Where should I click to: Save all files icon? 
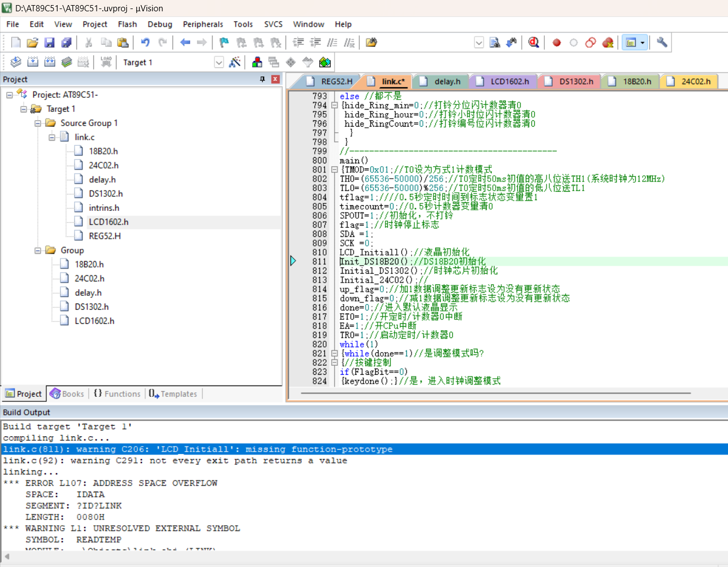[x=67, y=42]
